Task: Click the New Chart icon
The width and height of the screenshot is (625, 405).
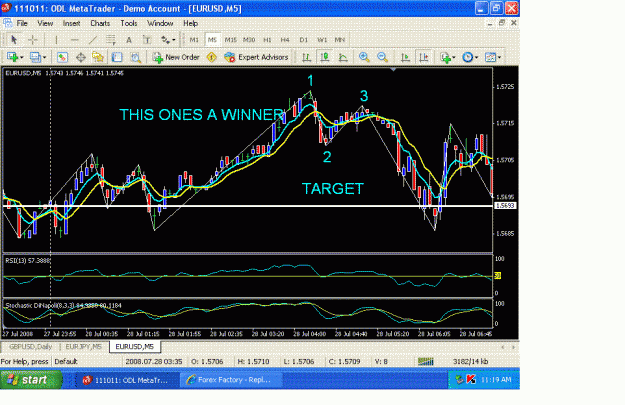Action: click(12, 57)
